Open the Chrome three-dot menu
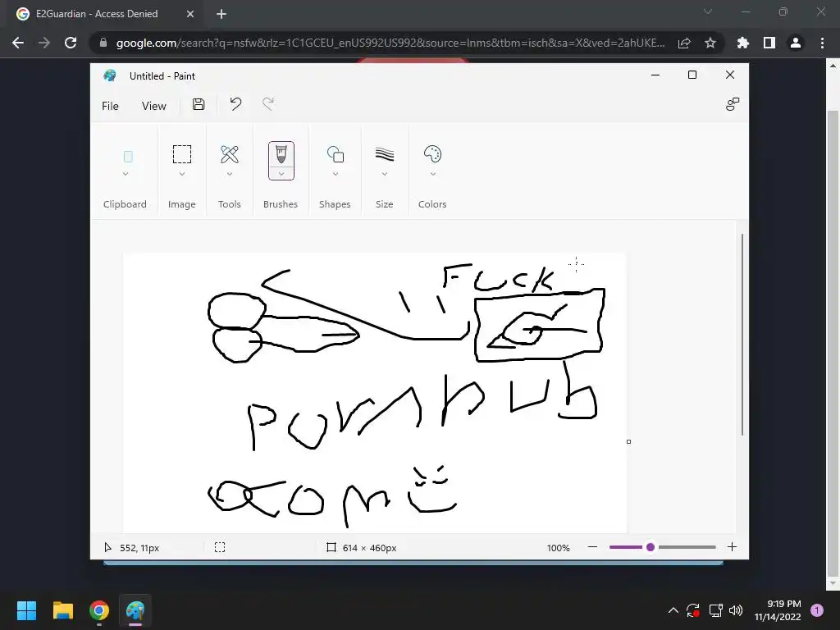Viewport: 840px width, 630px height. click(x=822, y=43)
